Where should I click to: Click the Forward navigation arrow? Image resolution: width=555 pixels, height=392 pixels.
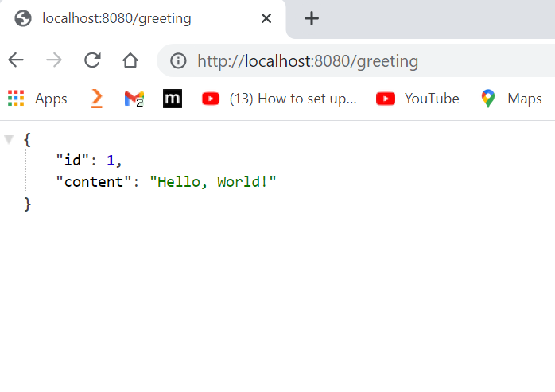tap(54, 60)
